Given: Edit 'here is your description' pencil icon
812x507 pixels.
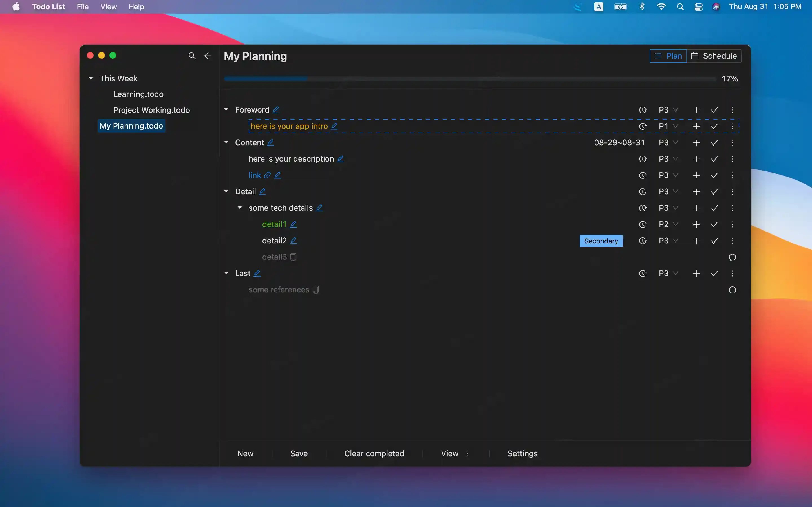Looking at the screenshot, I should click(340, 158).
